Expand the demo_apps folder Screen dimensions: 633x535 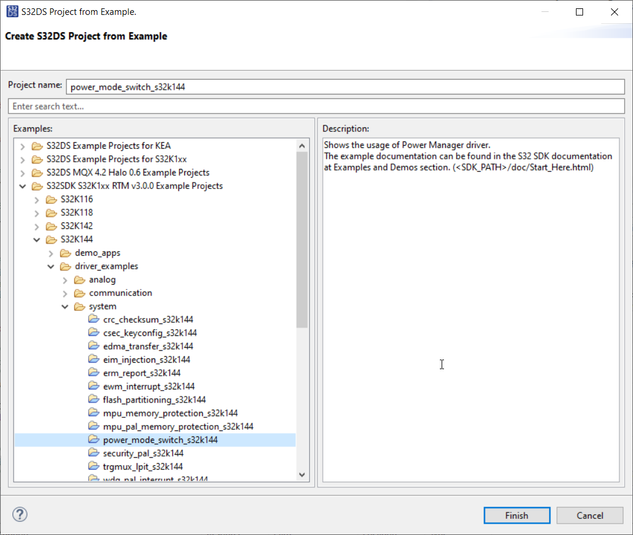tap(51, 253)
